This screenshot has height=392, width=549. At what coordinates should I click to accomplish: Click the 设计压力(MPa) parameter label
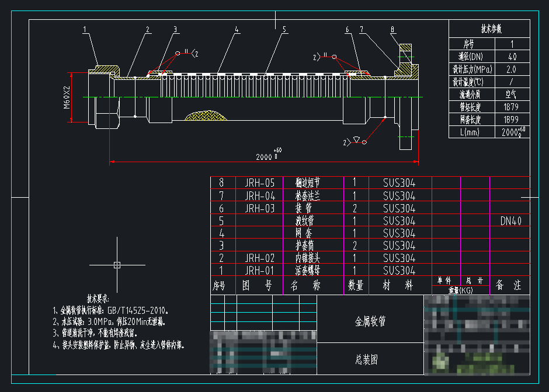coord(472,69)
